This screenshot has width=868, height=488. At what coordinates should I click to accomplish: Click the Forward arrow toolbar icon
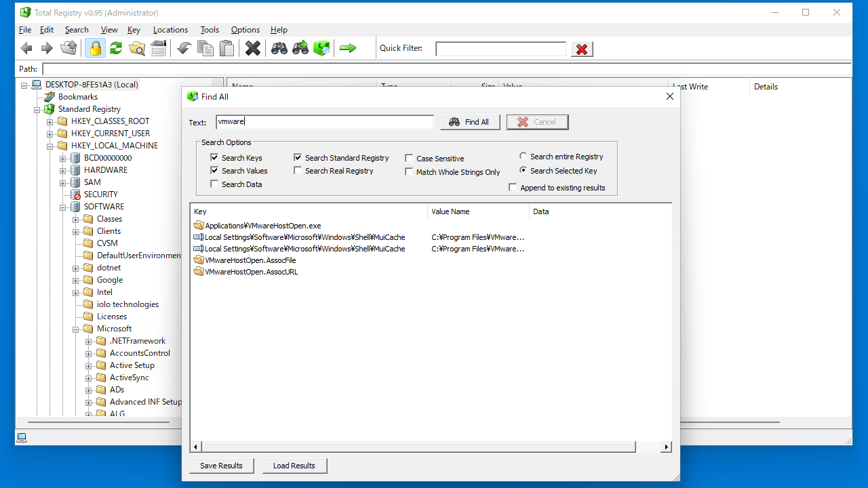tap(47, 48)
